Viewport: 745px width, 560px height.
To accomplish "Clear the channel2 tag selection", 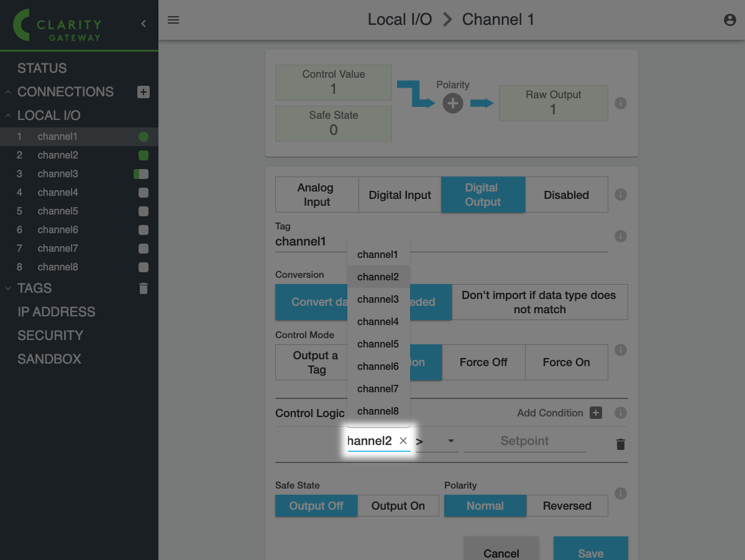I will (403, 441).
